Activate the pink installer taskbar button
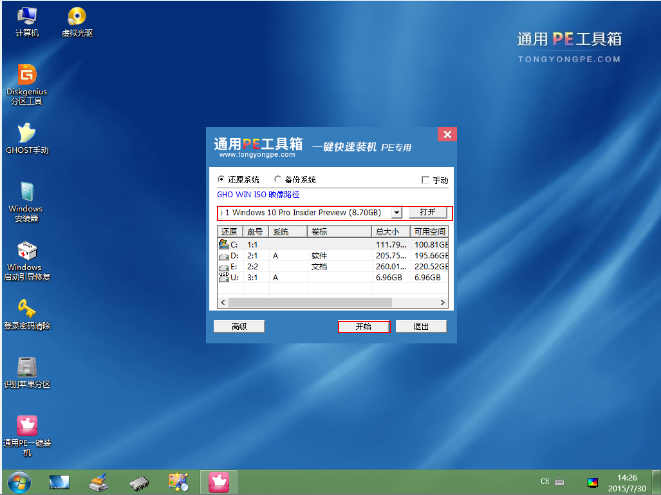This screenshot has height=495, width=661. (x=219, y=482)
